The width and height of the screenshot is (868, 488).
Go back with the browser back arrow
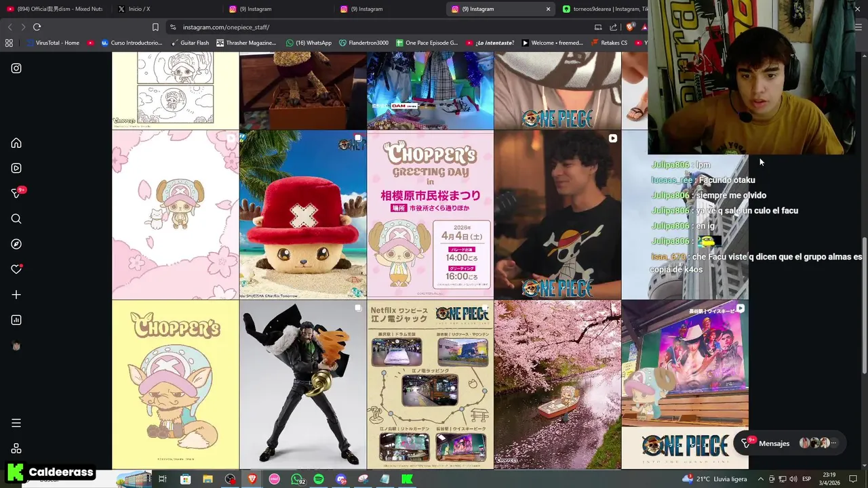point(9,27)
